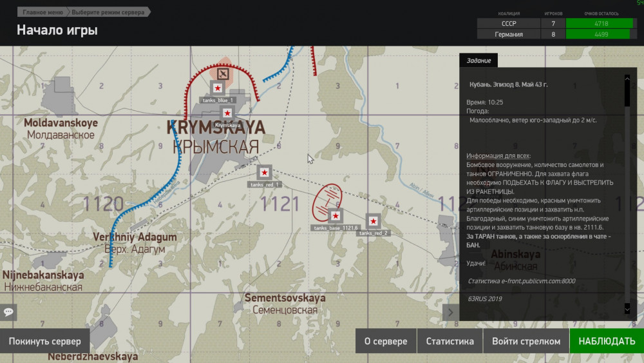Image resolution: width=644 pixels, height=363 pixels.
Task: Select the СССР coalition row
Action: click(556, 23)
